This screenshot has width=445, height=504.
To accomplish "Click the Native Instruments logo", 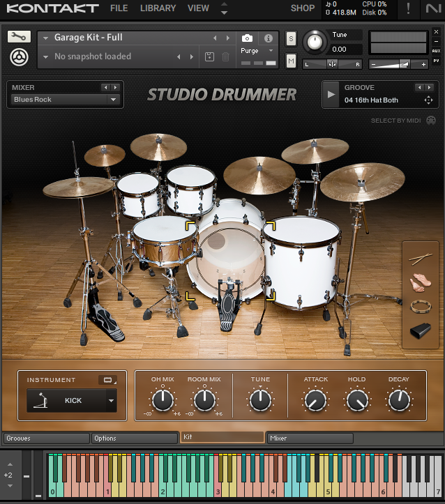I will tap(433, 8).
